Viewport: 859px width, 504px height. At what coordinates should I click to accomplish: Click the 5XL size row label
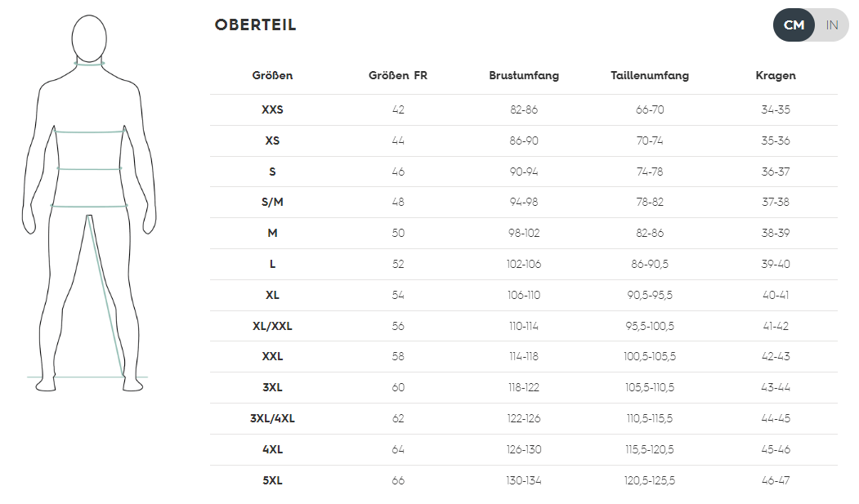272,480
